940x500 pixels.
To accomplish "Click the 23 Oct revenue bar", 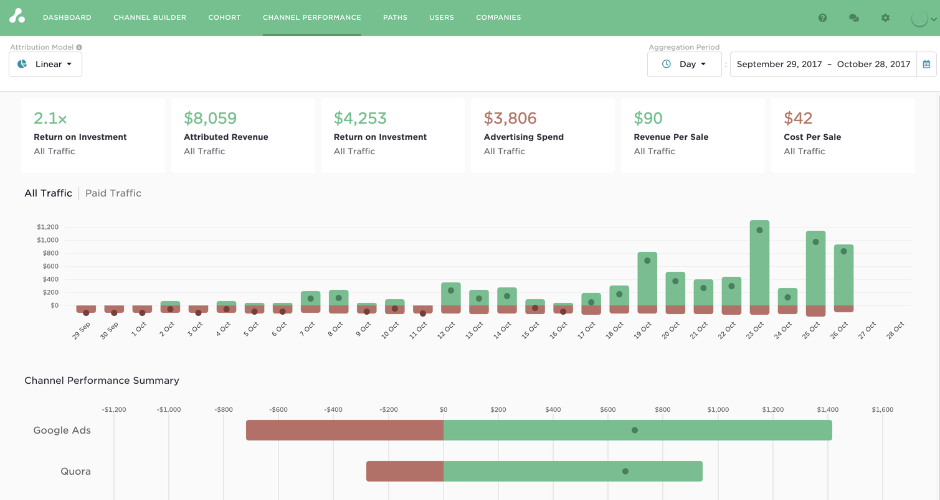I will click(x=759, y=262).
